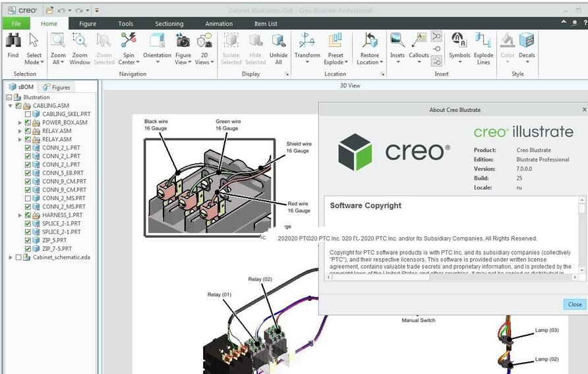The width and height of the screenshot is (588, 374).
Task: Open the 2D Views tool
Action: pyautogui.click(x=204, y=49)
